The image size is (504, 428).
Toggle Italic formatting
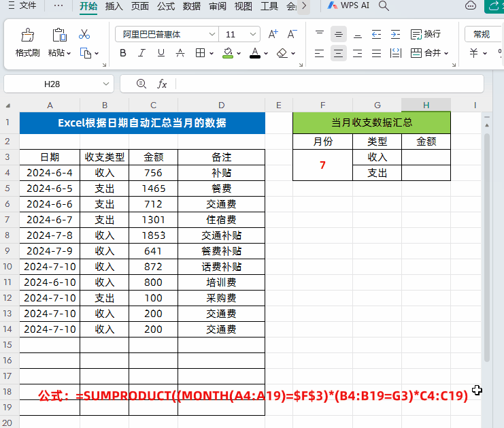coord(141,53)
